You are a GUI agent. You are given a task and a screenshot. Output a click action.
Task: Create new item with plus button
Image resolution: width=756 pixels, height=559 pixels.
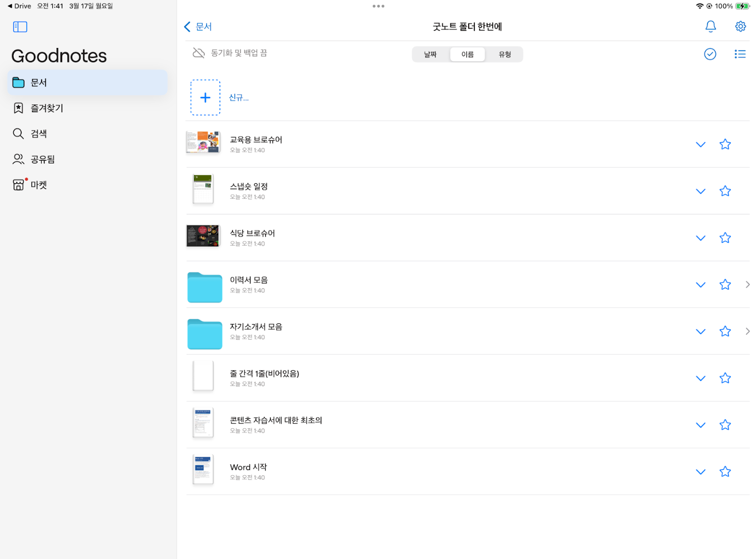205,97
